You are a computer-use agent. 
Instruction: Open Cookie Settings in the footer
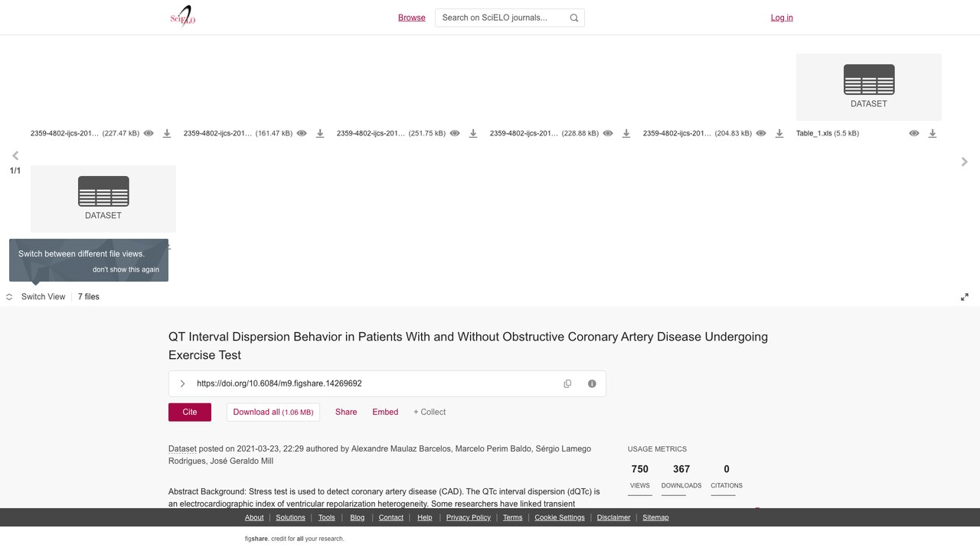click(560, 517)
